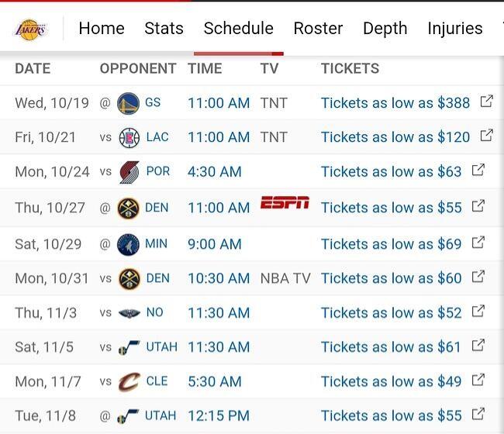Click the Portland Trail Blazers logo
This screenshot has width=504, height=434.
(x=129, y=172)
